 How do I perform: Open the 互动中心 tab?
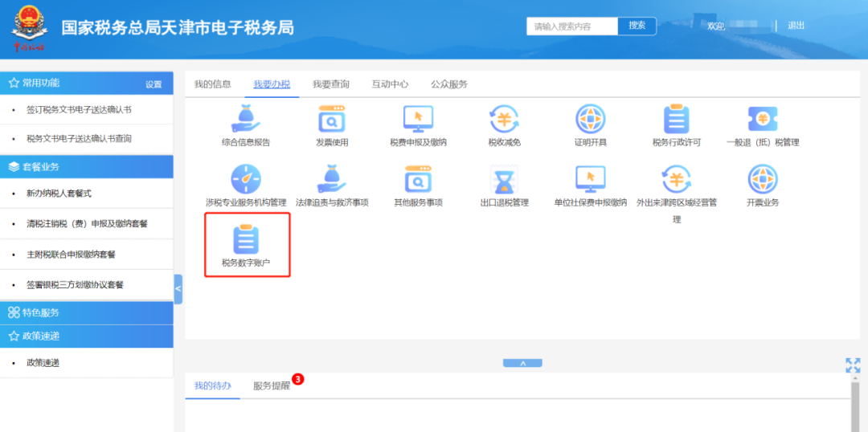tap(391, 84)
